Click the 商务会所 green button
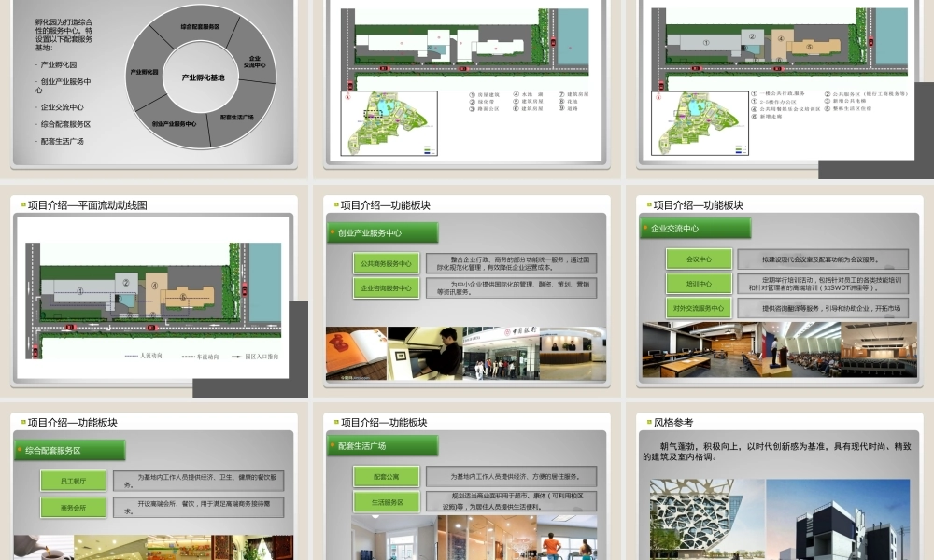This screenshot has height=560, width=934. tap(73, 508)
